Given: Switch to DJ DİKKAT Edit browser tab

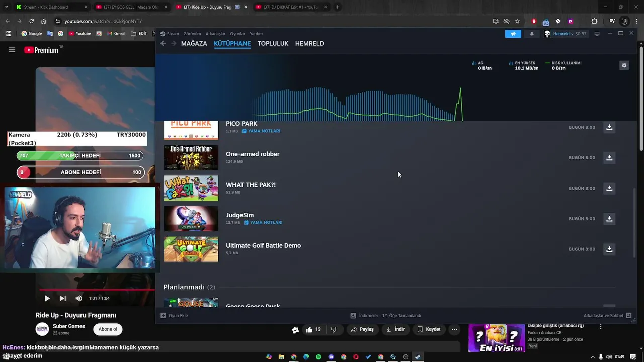Looking at the screenshot, I should click(x=290, y=7).
